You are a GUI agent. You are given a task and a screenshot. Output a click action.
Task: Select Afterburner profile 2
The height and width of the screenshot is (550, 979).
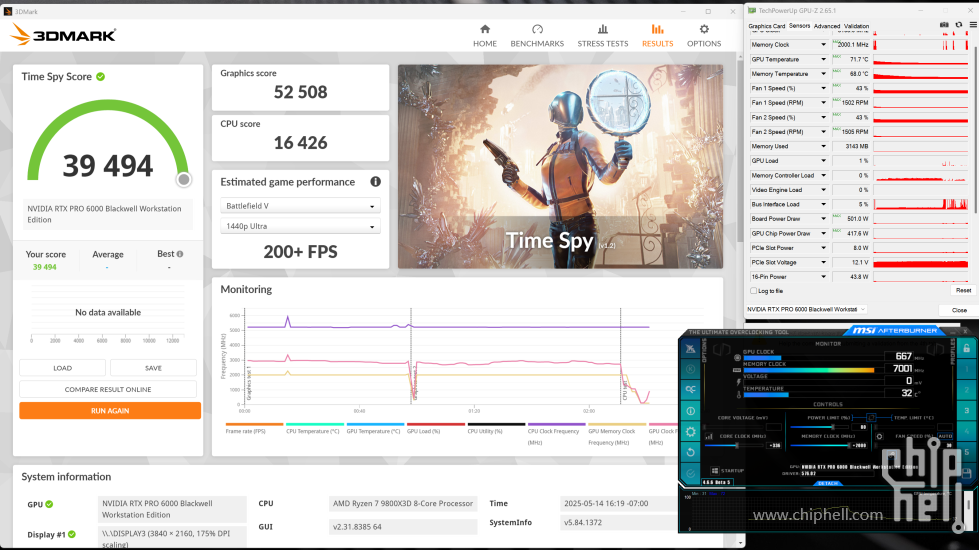(x=967, y=390)
